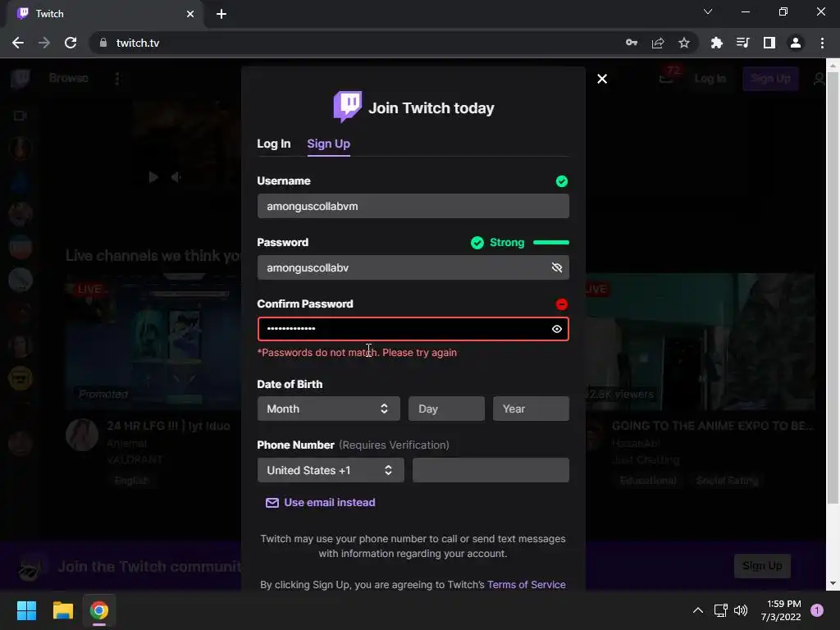The width and height of the screenshot is (840, 630).
Task: Click the Browse link in Twitch header
Action: point(69,78)
